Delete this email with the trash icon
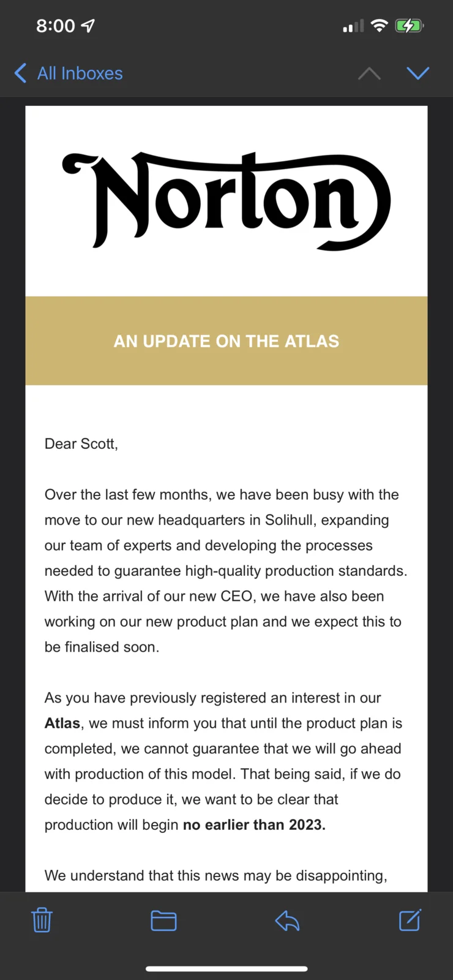The height and width of the screenshot is (980, 453). [42, 920]
